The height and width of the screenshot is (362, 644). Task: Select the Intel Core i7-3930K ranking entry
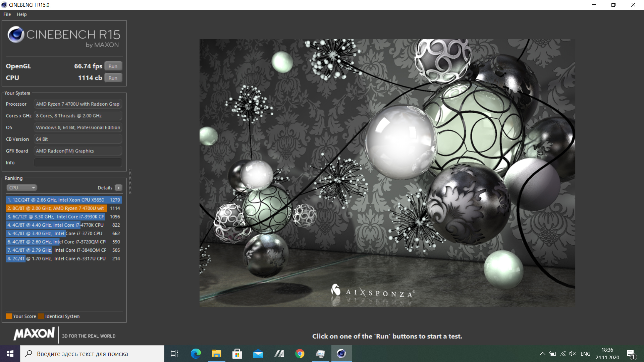(x=64, y=217)
